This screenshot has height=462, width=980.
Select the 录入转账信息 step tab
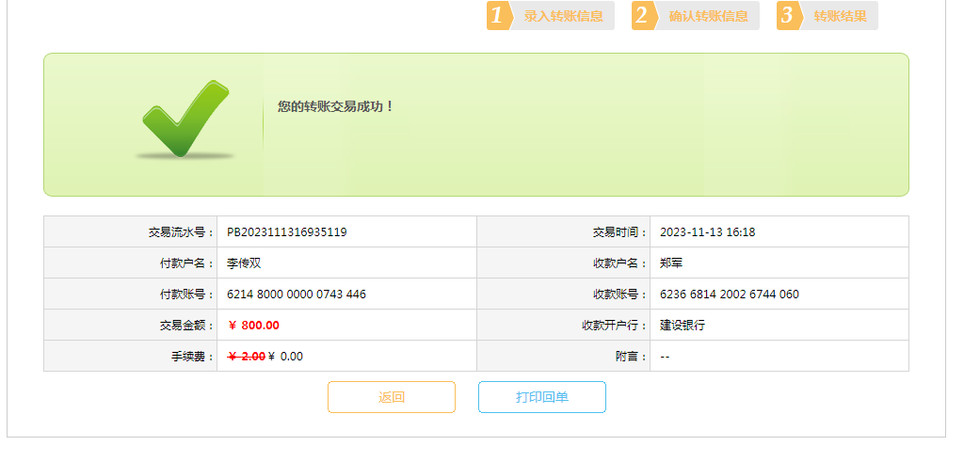[563, 16]
